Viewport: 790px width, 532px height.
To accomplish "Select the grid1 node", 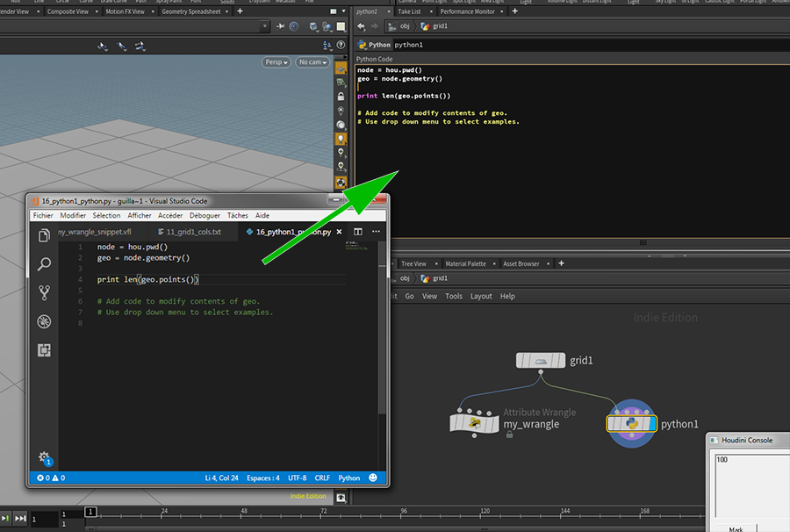I will point(541,361).
